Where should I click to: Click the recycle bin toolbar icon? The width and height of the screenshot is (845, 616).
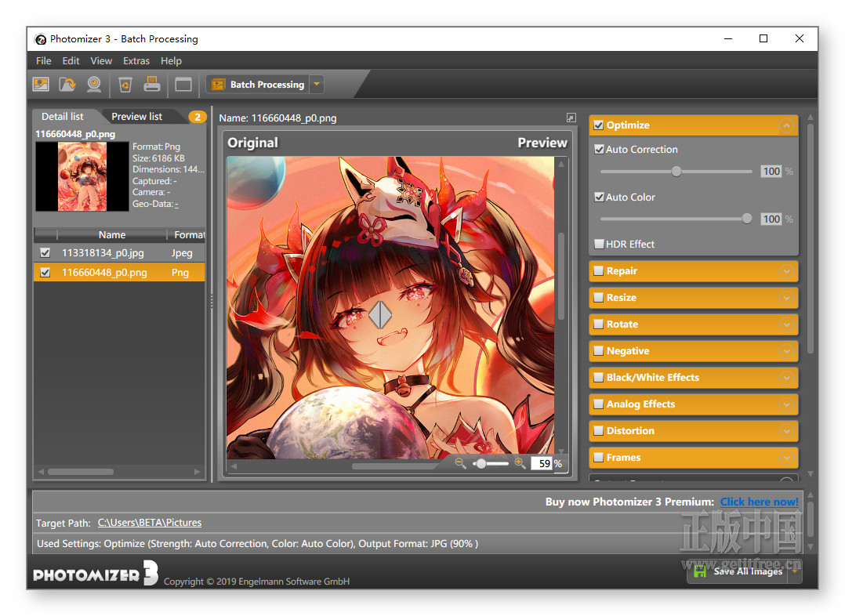125,84
